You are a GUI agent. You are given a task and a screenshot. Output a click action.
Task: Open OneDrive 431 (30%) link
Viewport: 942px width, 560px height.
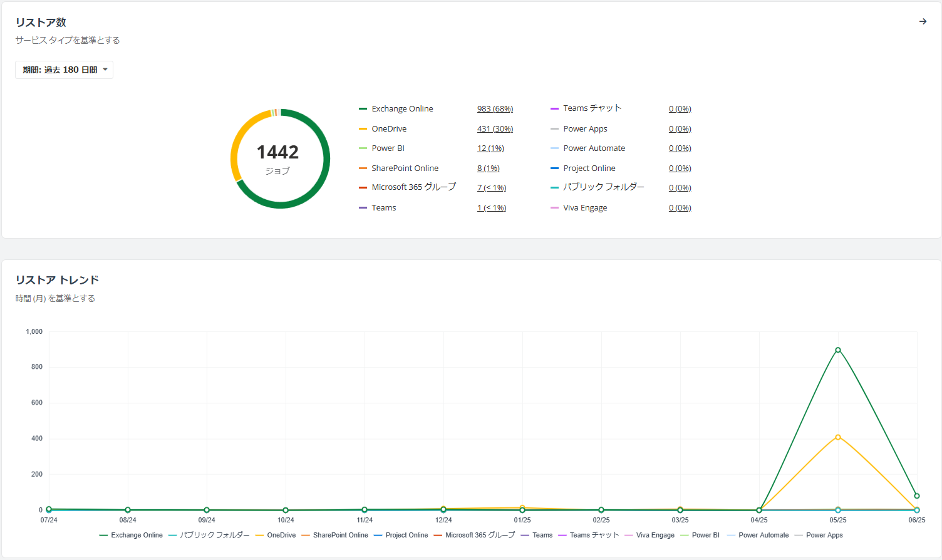[x=495, y=128]
